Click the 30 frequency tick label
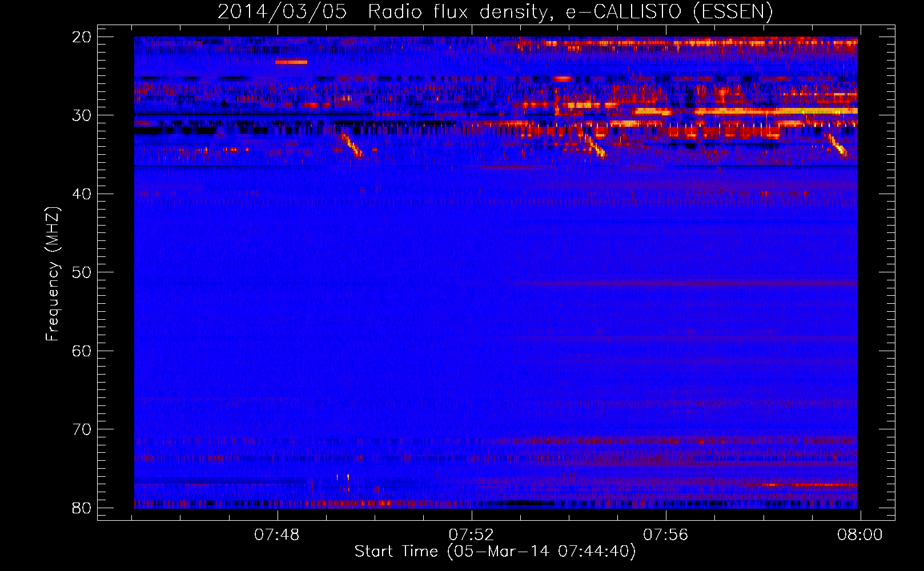924x571 pixels. pos(82,115)
